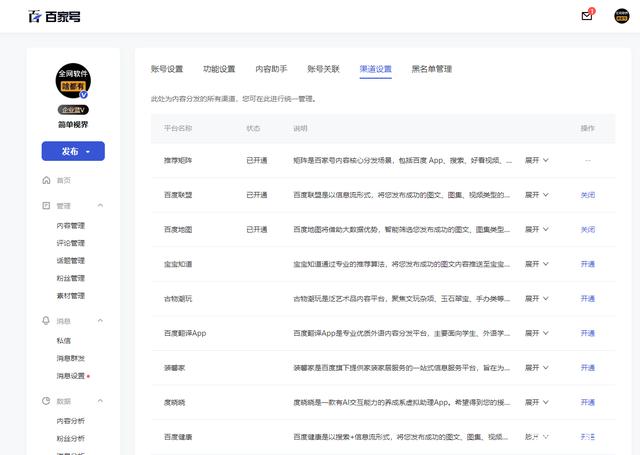Switch to the 账号关联 tab
Viewport: 640px width, 455px height.
324,69
